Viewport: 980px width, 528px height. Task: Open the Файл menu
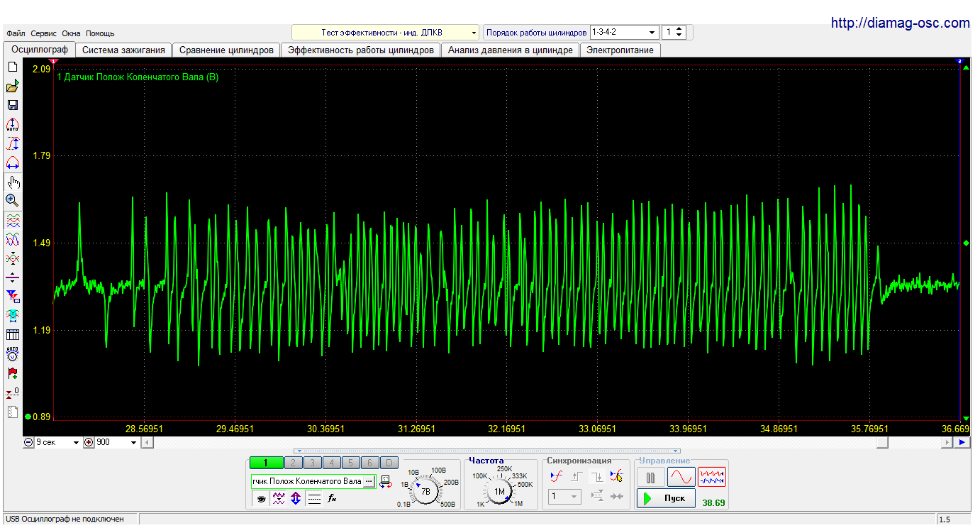tap(16, 33)
